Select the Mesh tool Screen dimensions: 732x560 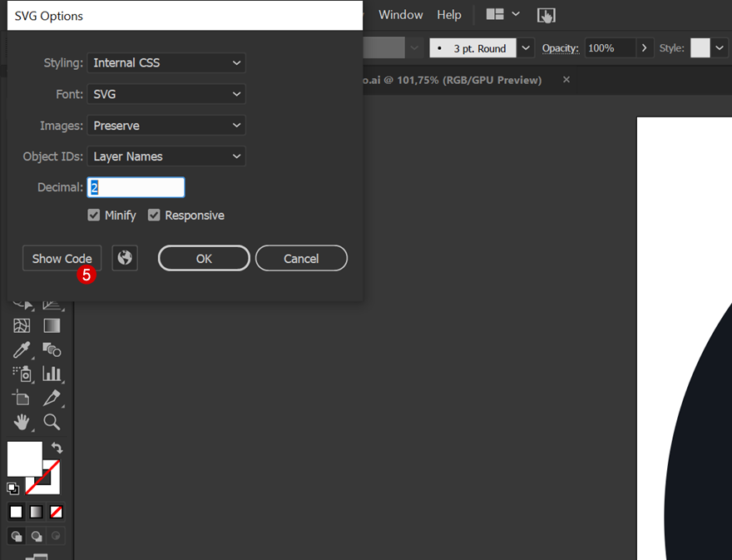coord(22,325)
